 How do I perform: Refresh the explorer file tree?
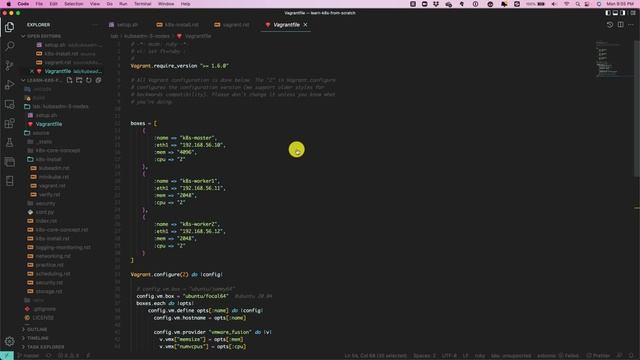(89, 80)
